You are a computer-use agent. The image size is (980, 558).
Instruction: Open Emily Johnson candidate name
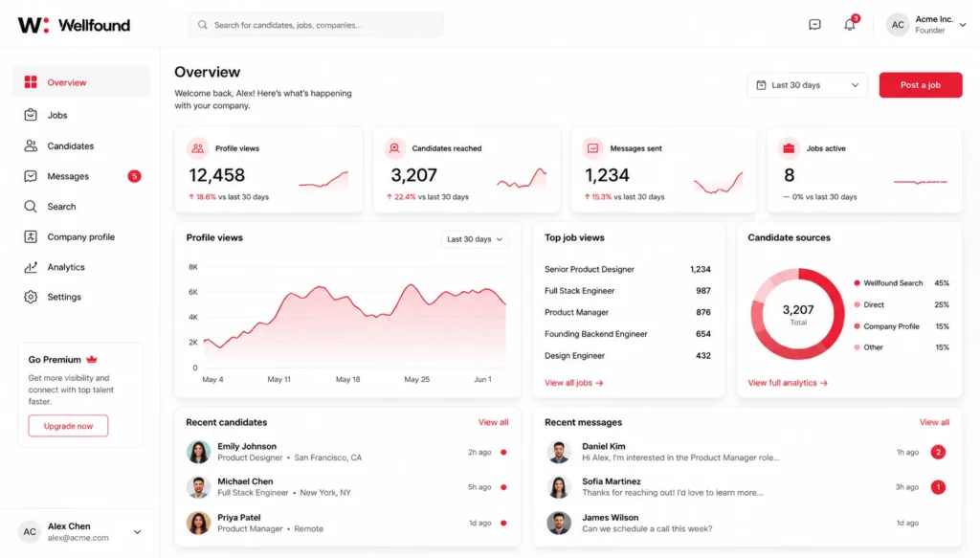click(x=247, y=446)
